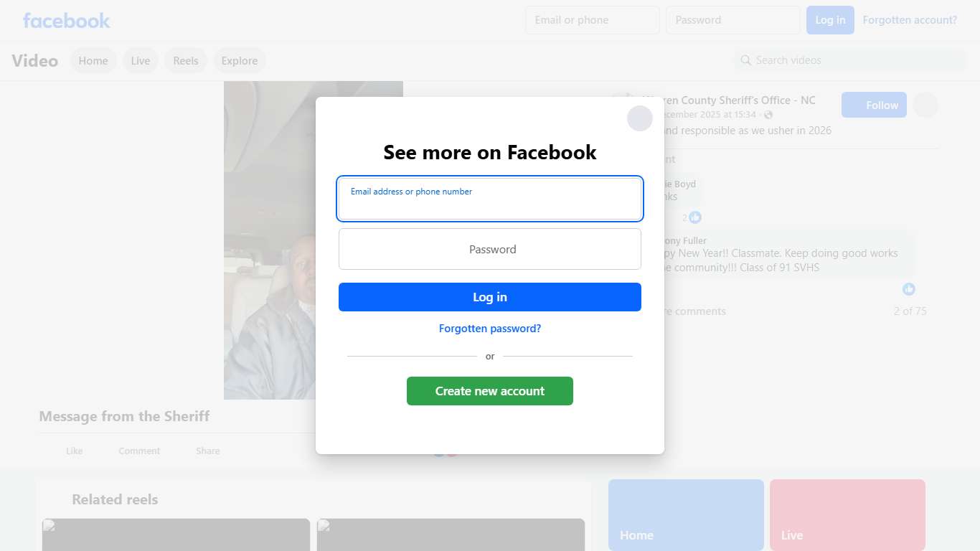Screen dimensions: 980x551
Task: Switch to the Live video tab
Action: pos(141,61)
